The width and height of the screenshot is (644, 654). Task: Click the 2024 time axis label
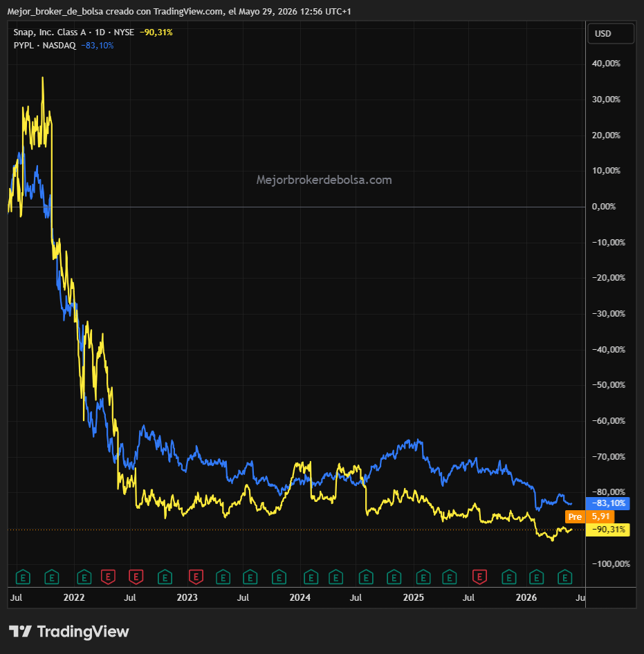coord(300,597)
